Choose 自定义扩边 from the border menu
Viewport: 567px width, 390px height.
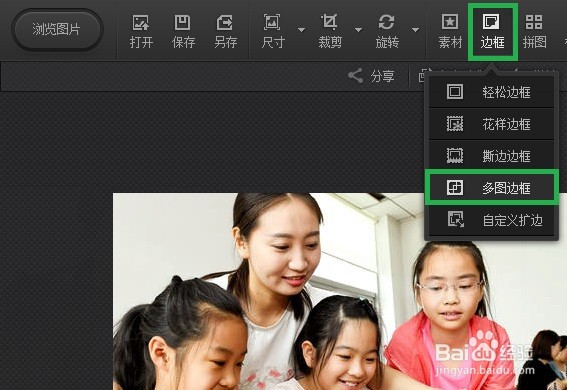[x=491, y=220]
